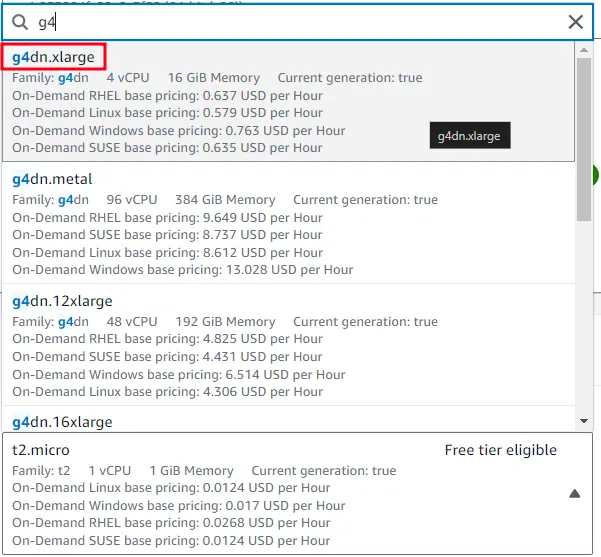Image resolution: width=601 pixels, height=557 pixels.
Task: Click g4dn.metal Windows pricing 13.028 USD line
Action: point(182,269)
